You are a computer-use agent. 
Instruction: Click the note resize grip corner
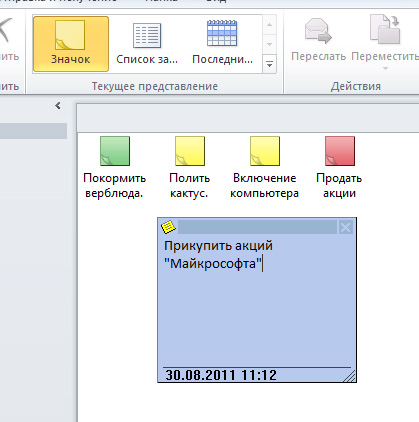[349, 376]
